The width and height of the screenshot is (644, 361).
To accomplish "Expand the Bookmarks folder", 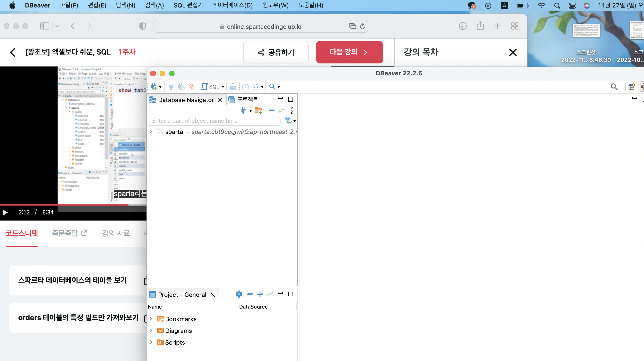I will [151, 319].
